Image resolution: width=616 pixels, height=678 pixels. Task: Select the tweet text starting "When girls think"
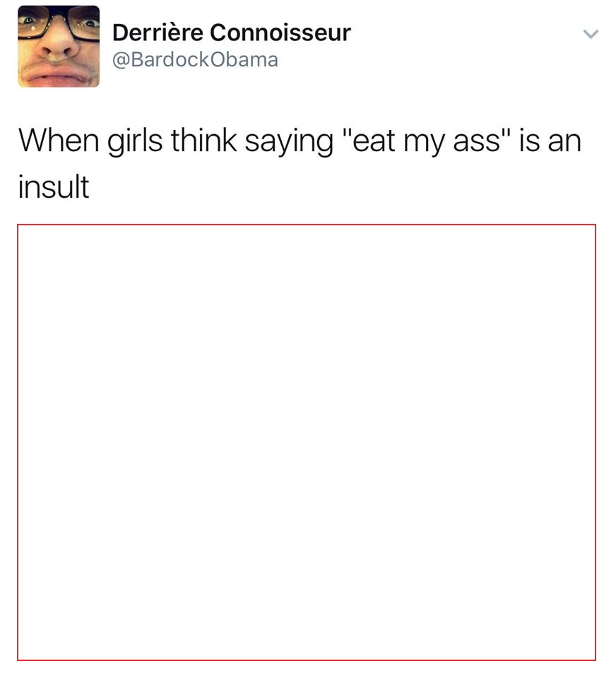300,163
